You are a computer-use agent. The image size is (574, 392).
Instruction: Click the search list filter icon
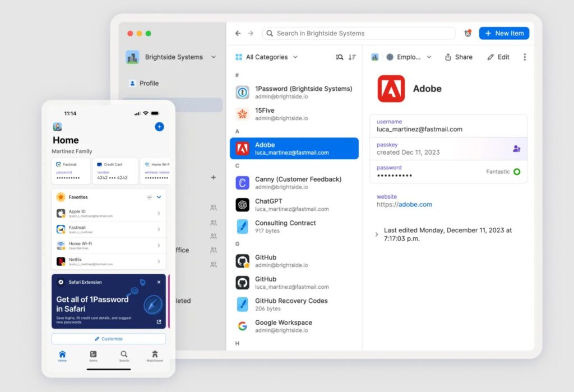(x=339, y=57)
